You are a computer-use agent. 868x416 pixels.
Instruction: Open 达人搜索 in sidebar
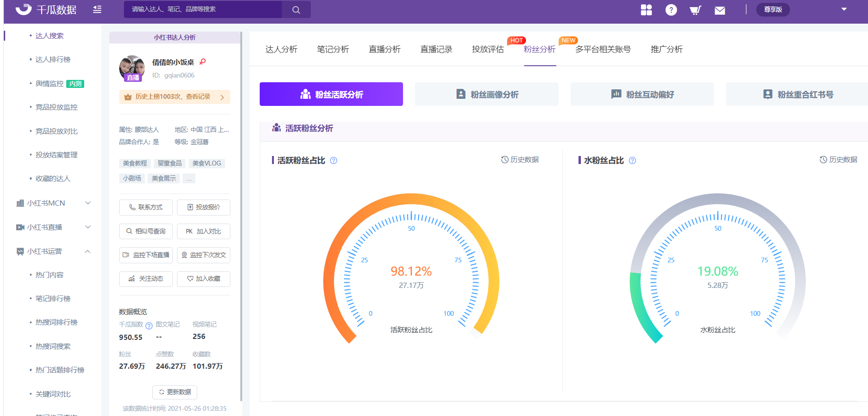tap(49, 35)
